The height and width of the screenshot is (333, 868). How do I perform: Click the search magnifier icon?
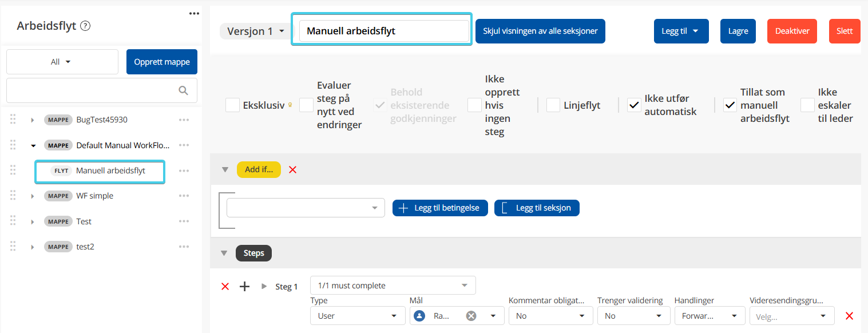183,90
